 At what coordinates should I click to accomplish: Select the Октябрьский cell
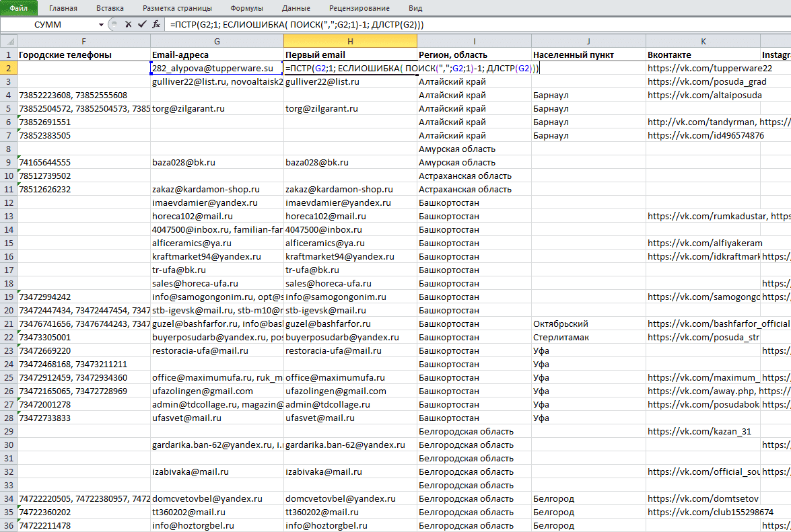pyautogui.click(x=588, y=324)
